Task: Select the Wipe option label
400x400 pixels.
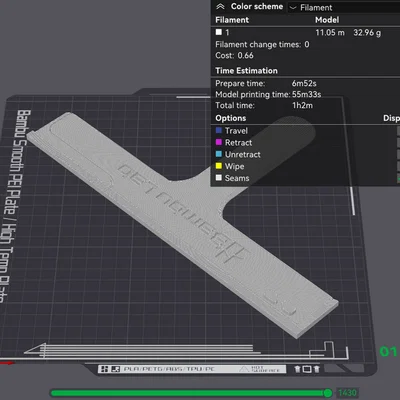Action: [234, 166]
